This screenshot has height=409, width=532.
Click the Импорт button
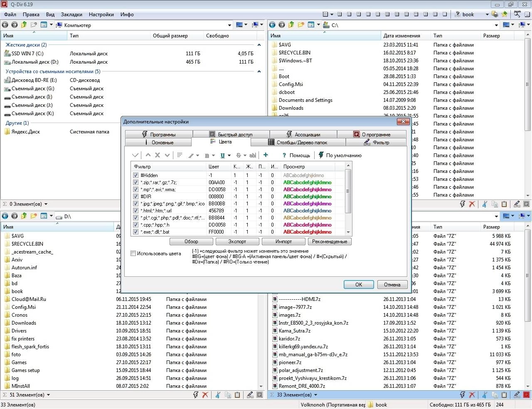click(x=283, y=241)
